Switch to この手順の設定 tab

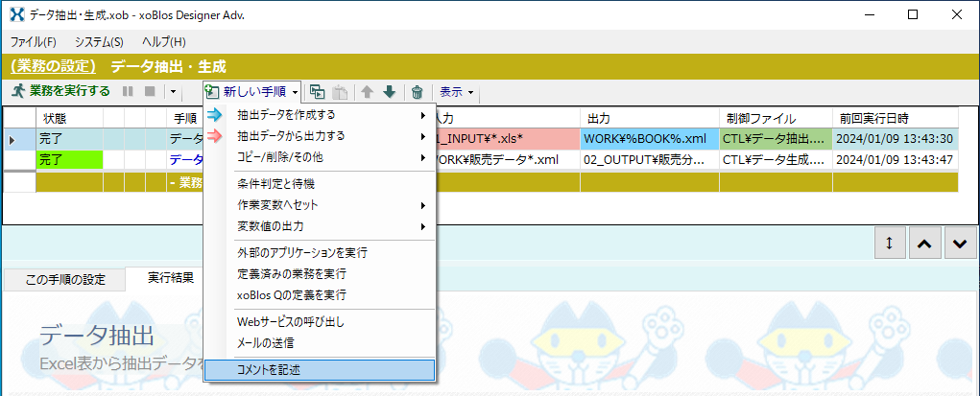(x=65, y=279)
